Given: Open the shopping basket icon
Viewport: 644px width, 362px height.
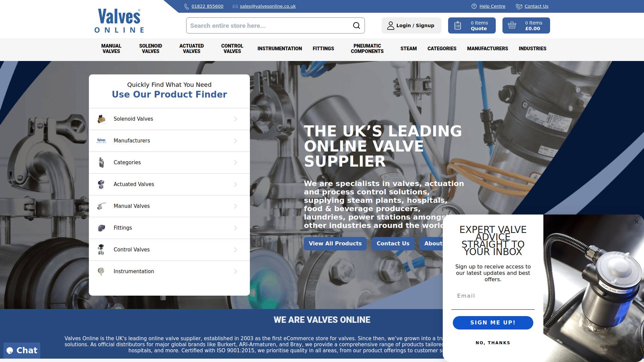Looking at the screenshot, I should tap(512, 25).
